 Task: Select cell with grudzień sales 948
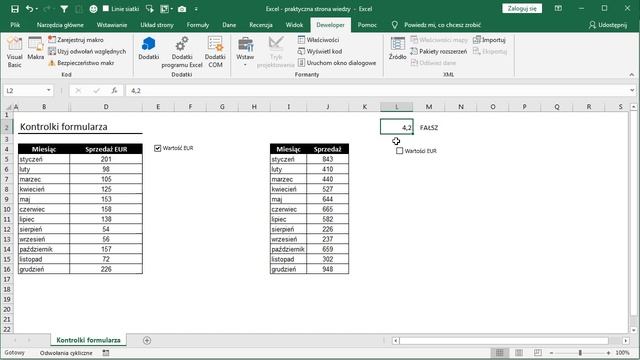click(x=328, y=269)
